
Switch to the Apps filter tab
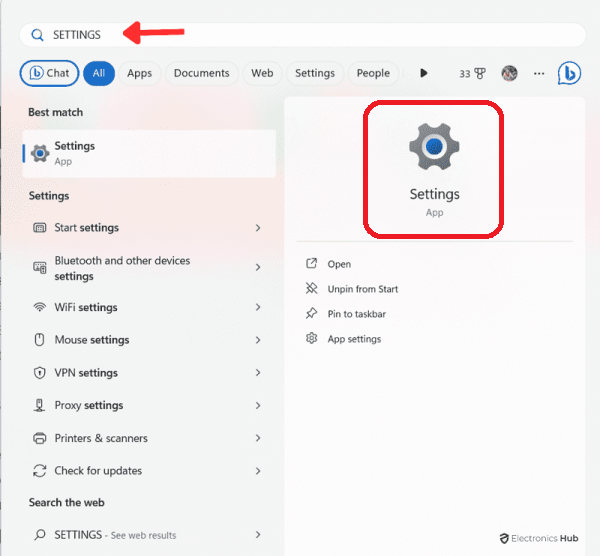(139, 73)
